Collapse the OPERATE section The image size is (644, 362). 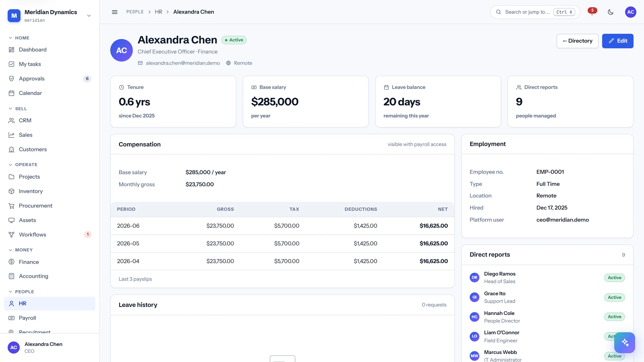[x=23, y=165]
